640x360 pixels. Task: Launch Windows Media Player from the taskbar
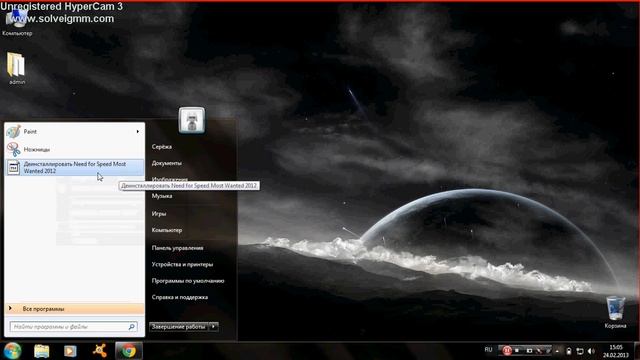click(x=70, y=351)
